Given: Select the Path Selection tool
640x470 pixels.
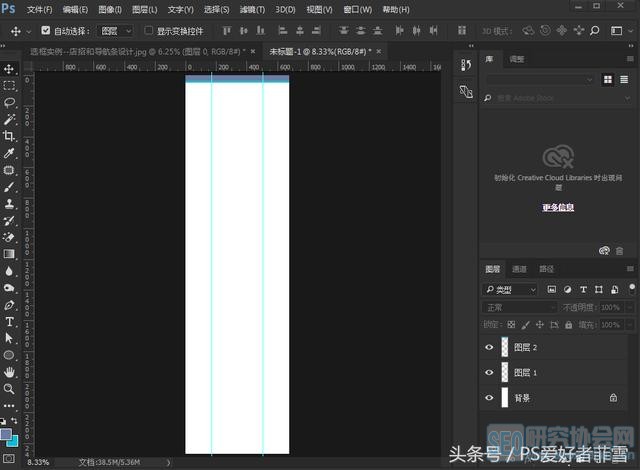Looking at the screenshot, I should point(9,338).
